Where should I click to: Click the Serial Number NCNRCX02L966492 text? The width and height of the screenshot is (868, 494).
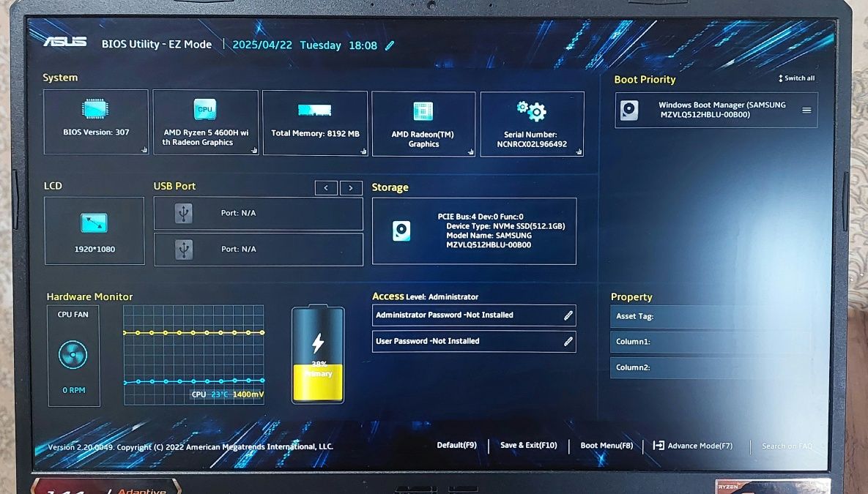click(532, 139)
